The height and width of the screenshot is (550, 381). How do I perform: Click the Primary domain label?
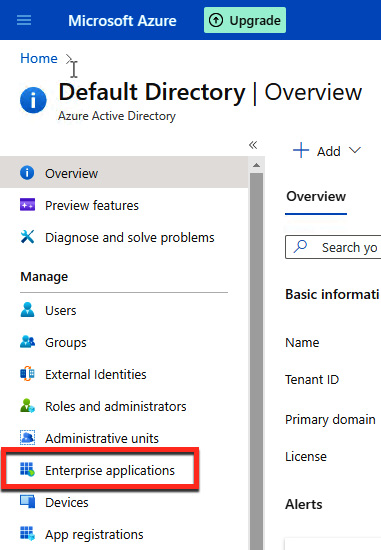tap(330, 420)
